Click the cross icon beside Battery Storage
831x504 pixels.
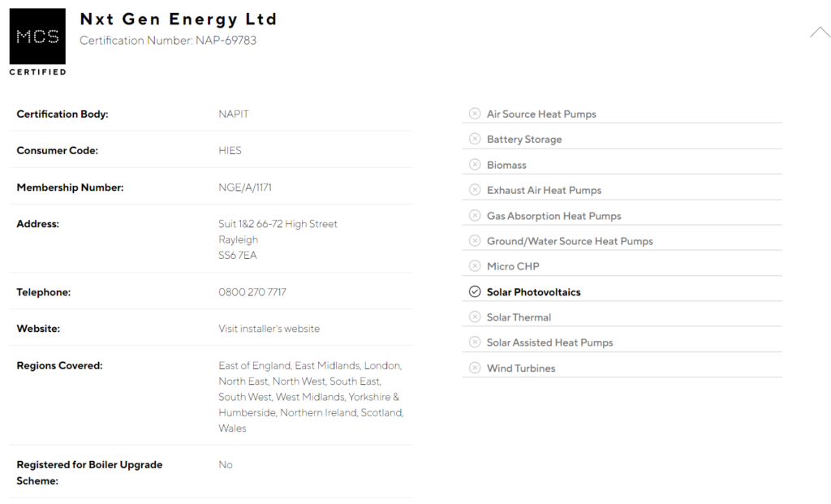(475, 139)
